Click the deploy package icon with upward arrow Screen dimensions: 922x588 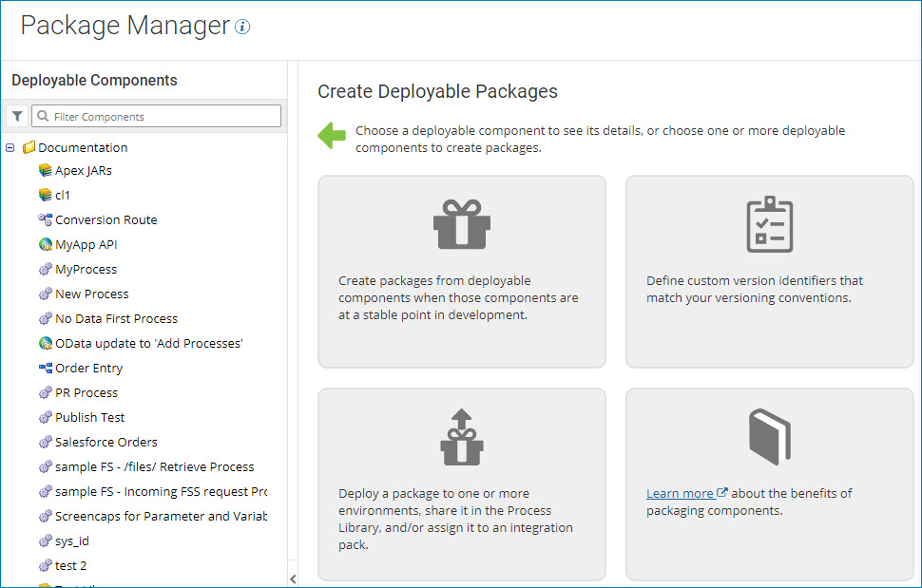461,437
